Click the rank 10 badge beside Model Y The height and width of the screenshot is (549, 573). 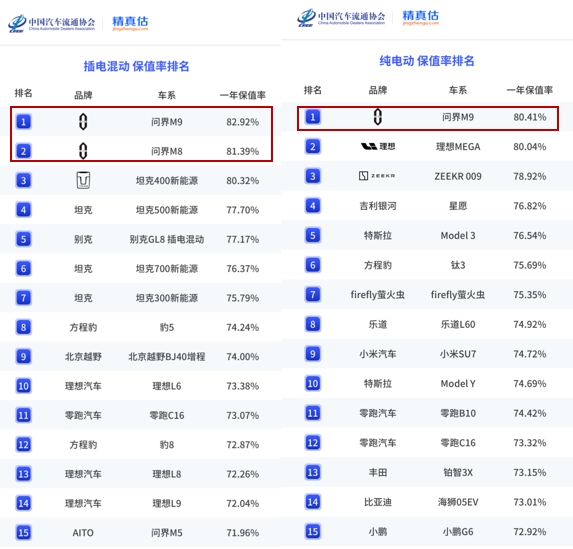click(313, 383)
